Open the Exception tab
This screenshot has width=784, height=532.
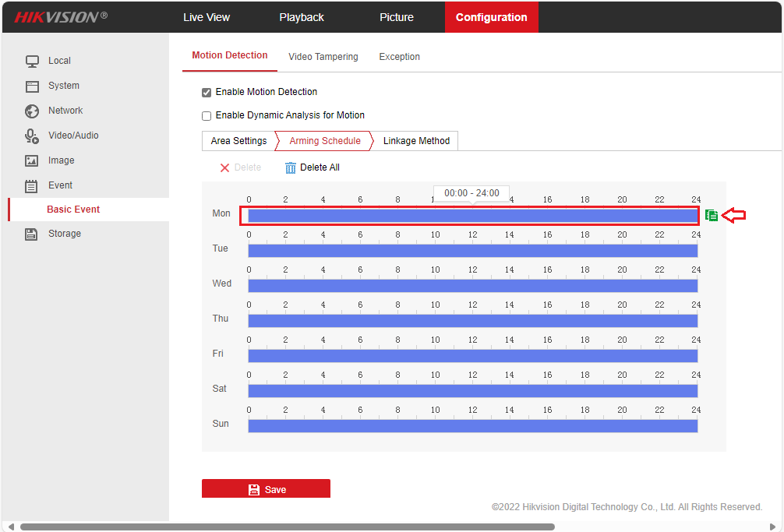pyautogui.click(x=399, y=57)
